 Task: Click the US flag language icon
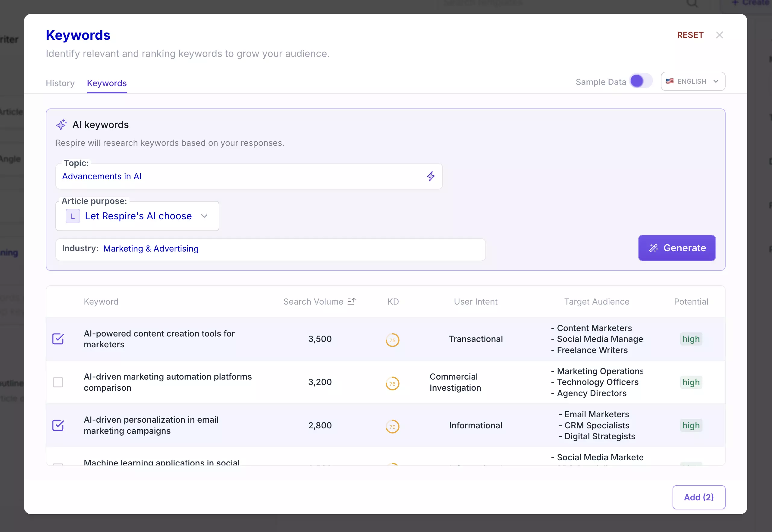[x=670, y=81]
